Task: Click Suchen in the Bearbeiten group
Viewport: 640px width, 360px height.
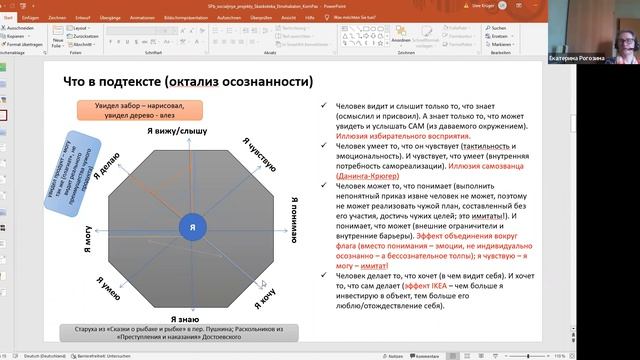Action: pyautogui.click(x=496, y=28)
